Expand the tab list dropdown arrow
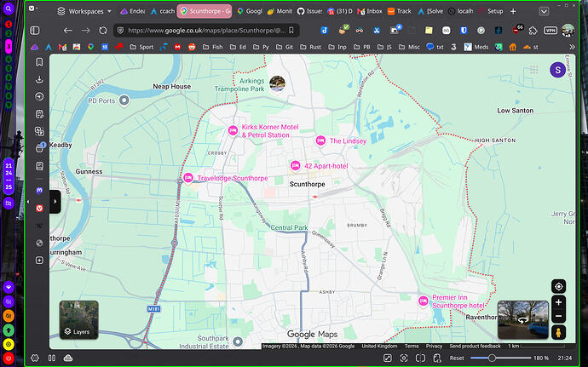The width and height of the screenshot is (588, 367). click(x=544, y=11)
